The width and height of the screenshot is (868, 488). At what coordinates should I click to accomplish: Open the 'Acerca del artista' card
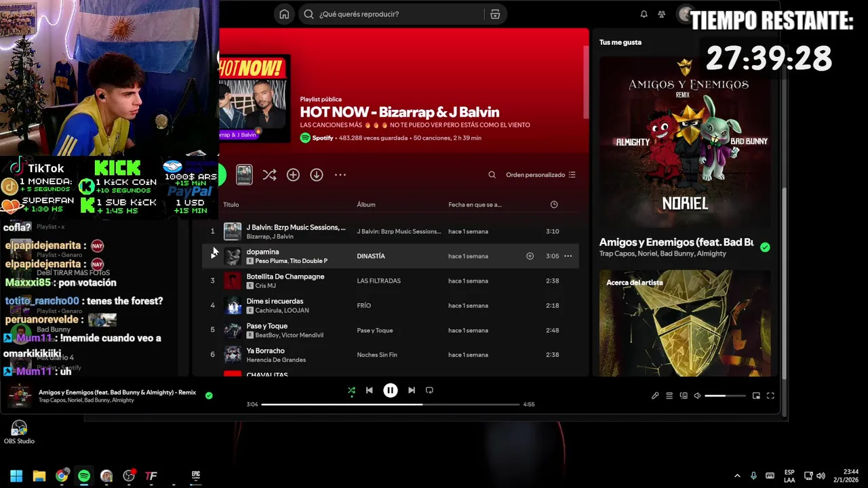pyautogui.click(x=685, y=323)
